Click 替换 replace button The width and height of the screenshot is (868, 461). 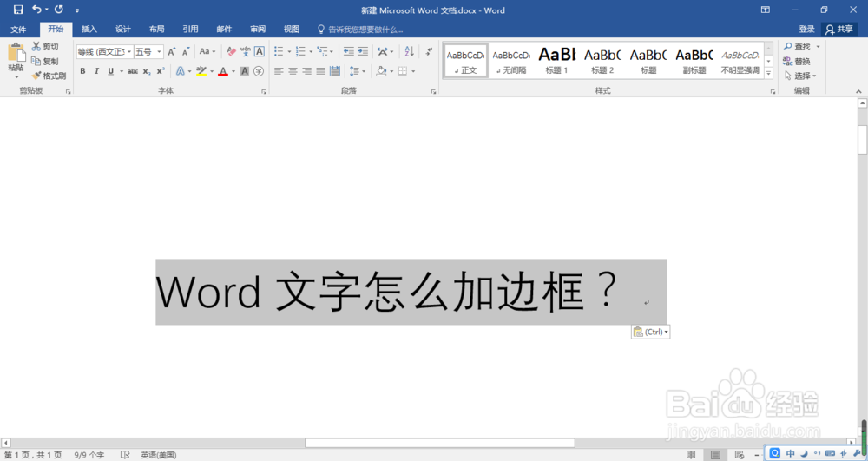(797, 61)
